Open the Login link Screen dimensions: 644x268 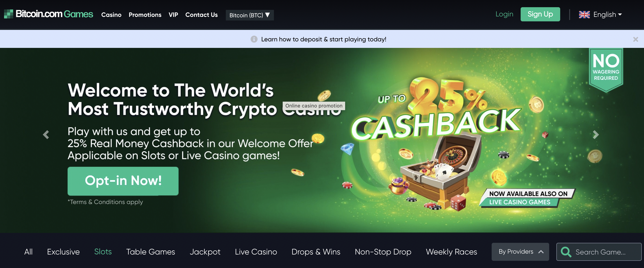(x=504, y=14)
